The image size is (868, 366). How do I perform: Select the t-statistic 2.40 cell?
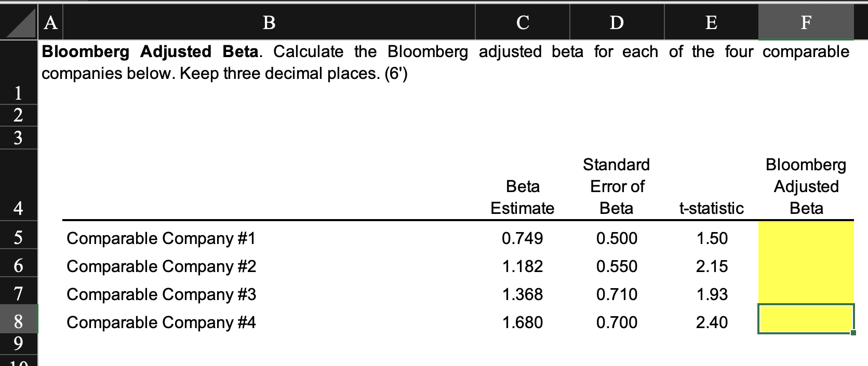coord(711,322)
